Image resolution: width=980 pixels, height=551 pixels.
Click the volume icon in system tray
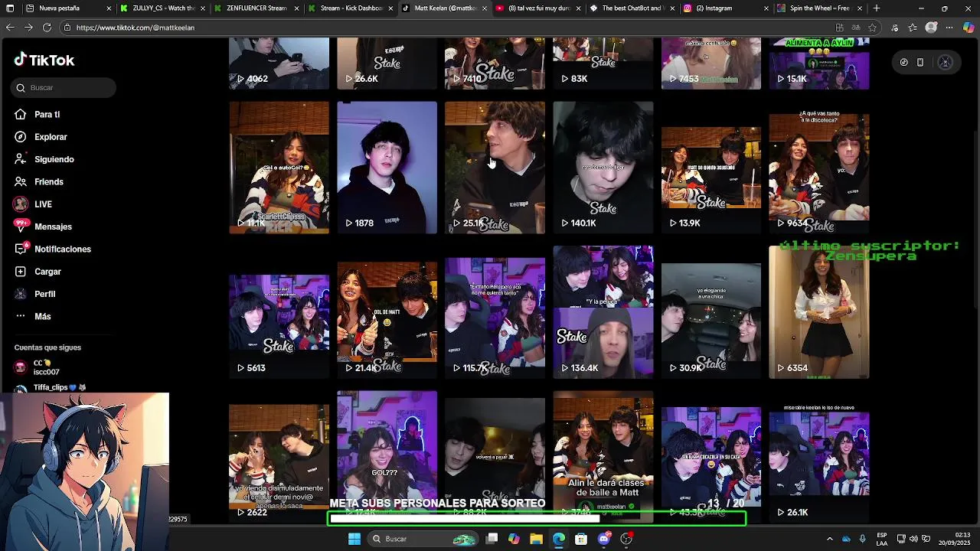(913, 539)
